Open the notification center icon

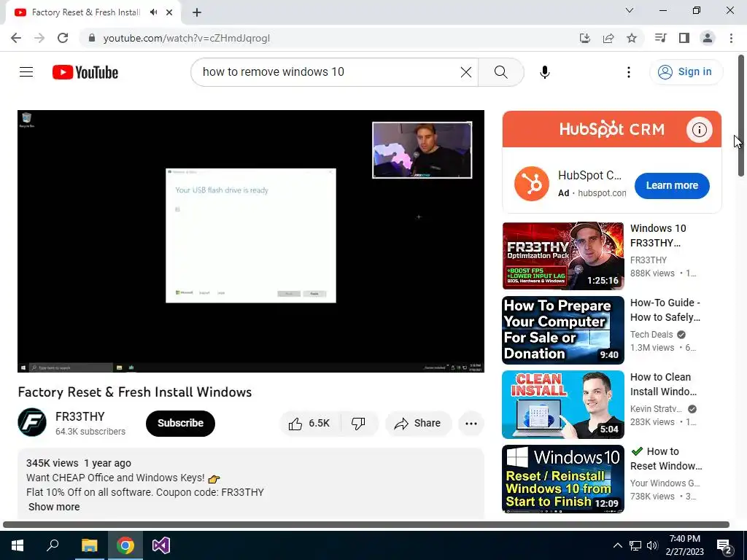(x=724, y=546)
